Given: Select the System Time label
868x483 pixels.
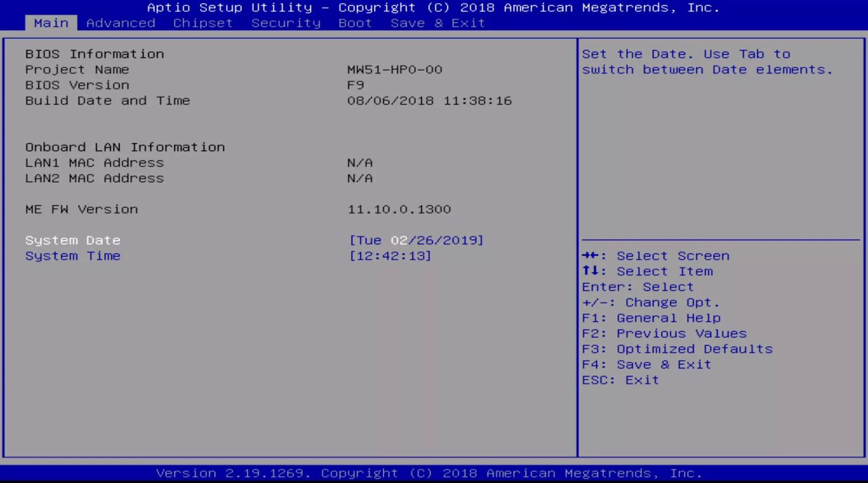Looking at the screenshot, I should 73,256.
